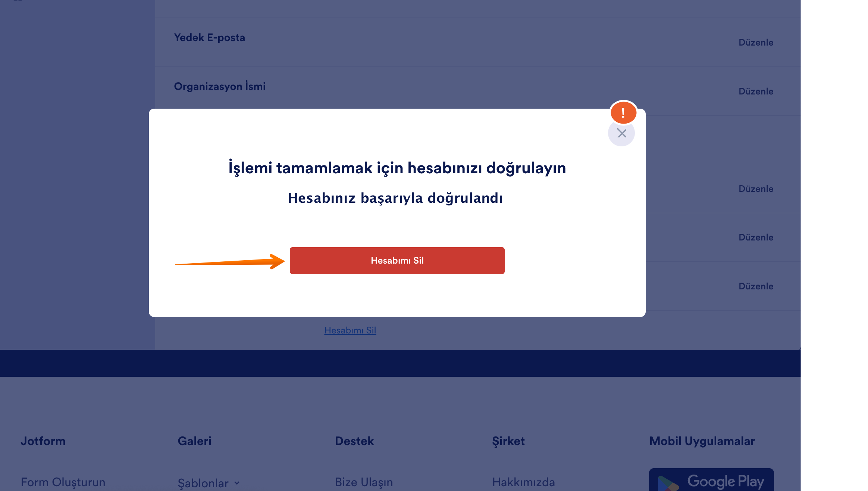Click the Galeri footer heading
This screenshot has width=868, height=491.
click(194, 441)
